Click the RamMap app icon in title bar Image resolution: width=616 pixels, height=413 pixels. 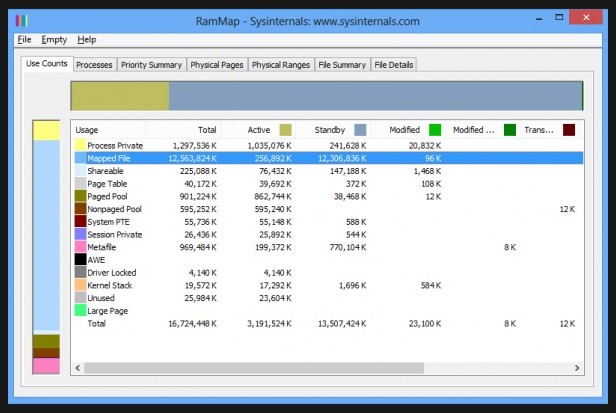coord(22,20)
